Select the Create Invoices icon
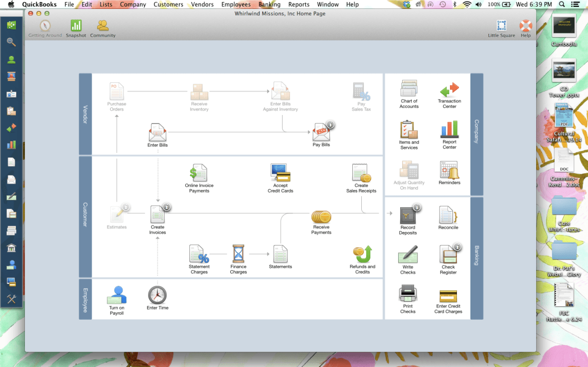The width and height of the screenshot is (588, 367). (157, 219)
